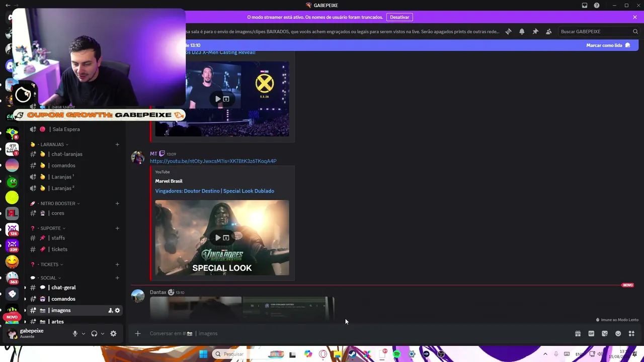This screenshot has width=644, height=362.
Task: Toggle the member list icon
Action: tap(549, 32)
